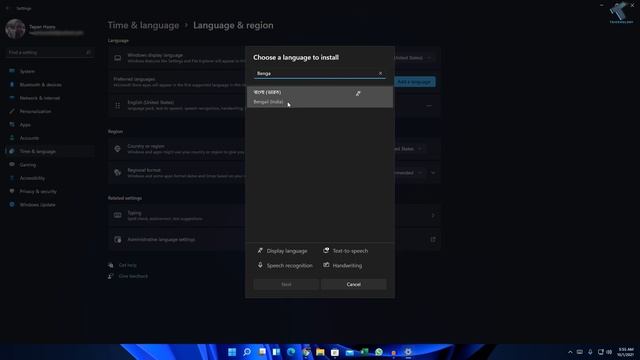Image resolution: width=640 pixels, height=360 pixels.
Task: Open Microsoft Store from the taskbar
Action: 335,352
